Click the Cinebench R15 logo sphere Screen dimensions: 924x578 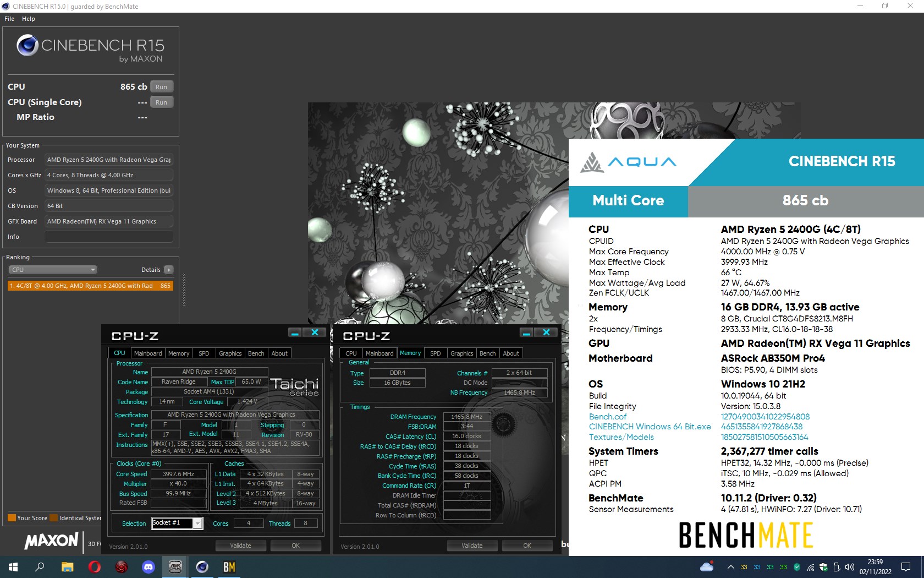click(28, 45)
